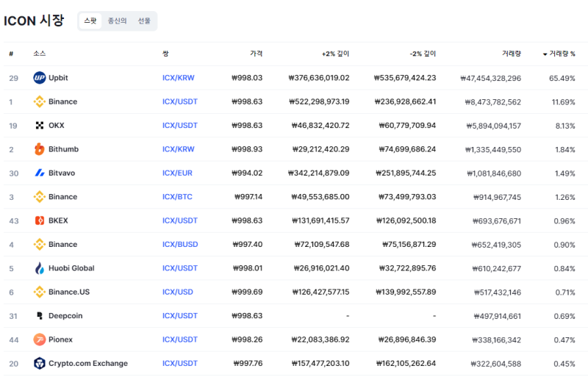Click the BKEX exchange logo icon
588x377 pixels.
[40, 220]
